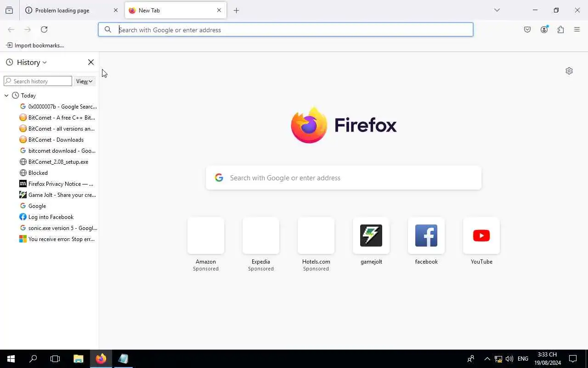Open the New Tab personalize gear icon
588x368 pixels.
pyautogui.click(x=569, y=71)
